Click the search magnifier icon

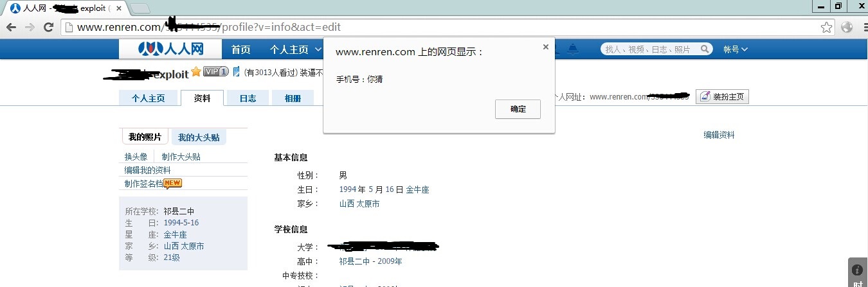pyautogui.click(x=705, y=49)
